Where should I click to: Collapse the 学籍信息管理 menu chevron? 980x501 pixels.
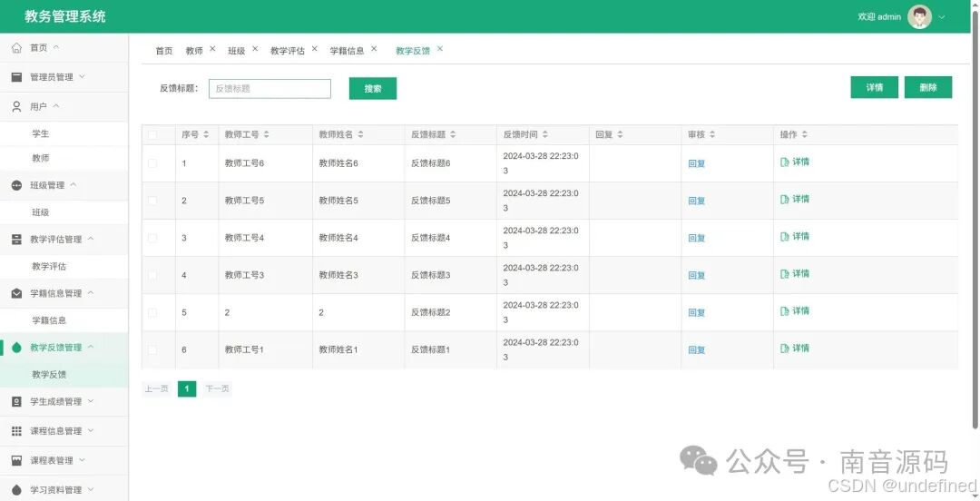[91, 293]
